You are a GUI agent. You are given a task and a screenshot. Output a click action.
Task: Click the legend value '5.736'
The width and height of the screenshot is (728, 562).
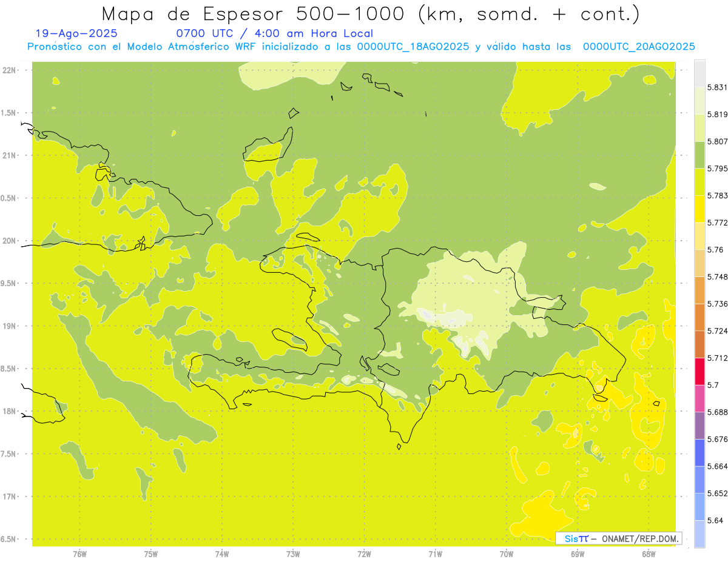click(718, 304)
